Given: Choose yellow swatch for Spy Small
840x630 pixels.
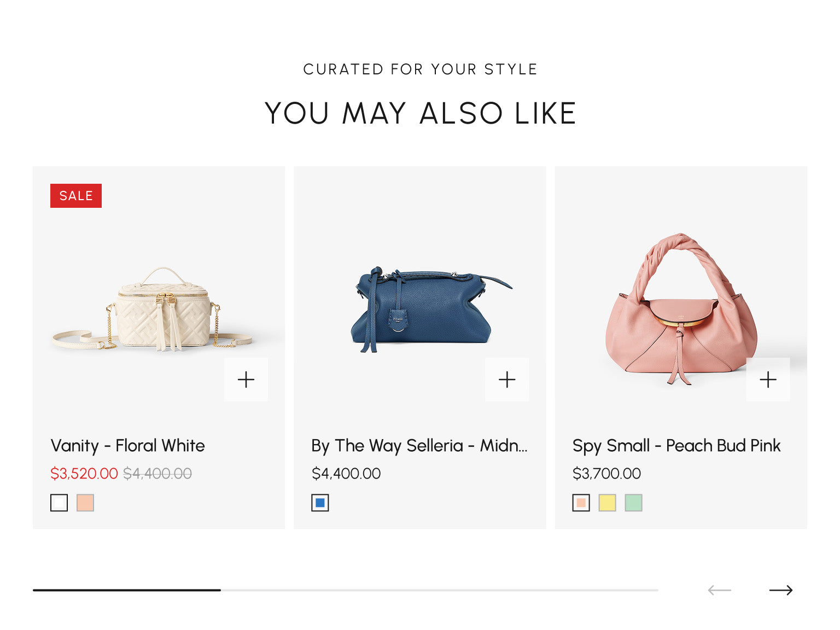Looking at the screenshot, I should pos(607,503).
